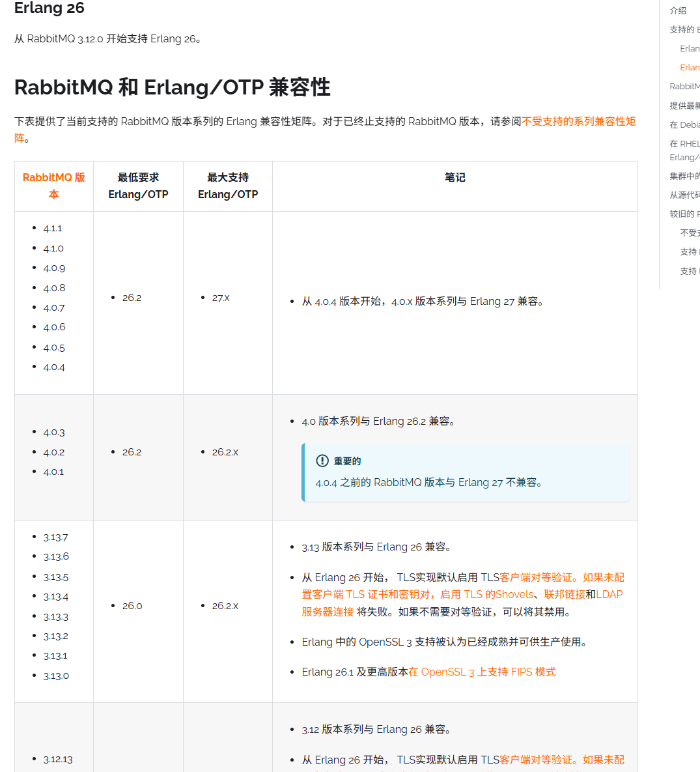Click the note about Erlang 中的 OpenSSL 3 支持
This screenshot has height=772, width=700.
[x=445, y=642]
